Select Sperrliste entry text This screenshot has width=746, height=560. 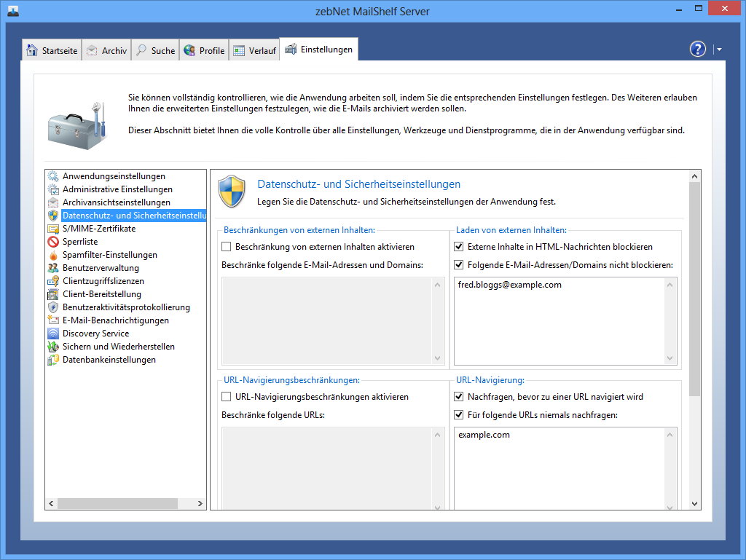[x=80, y=242]
